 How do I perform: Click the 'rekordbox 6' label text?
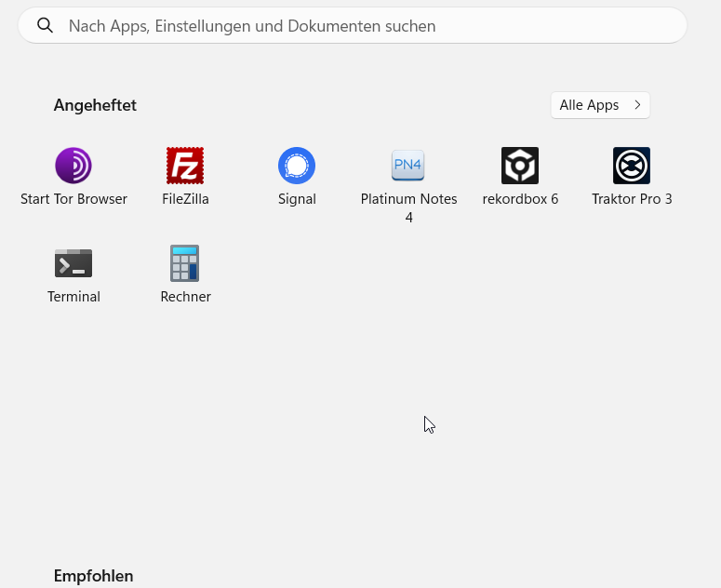(x=520, y=199)
